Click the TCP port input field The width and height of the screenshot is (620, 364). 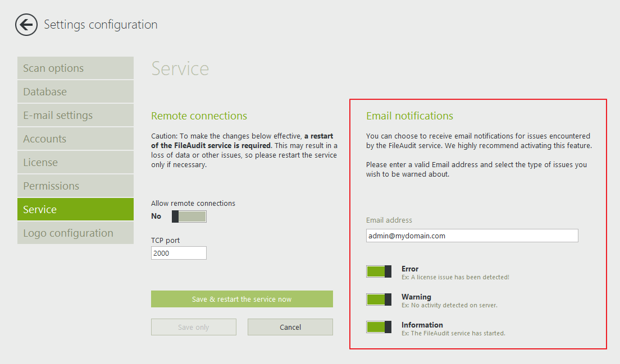(x=179, y=253)
